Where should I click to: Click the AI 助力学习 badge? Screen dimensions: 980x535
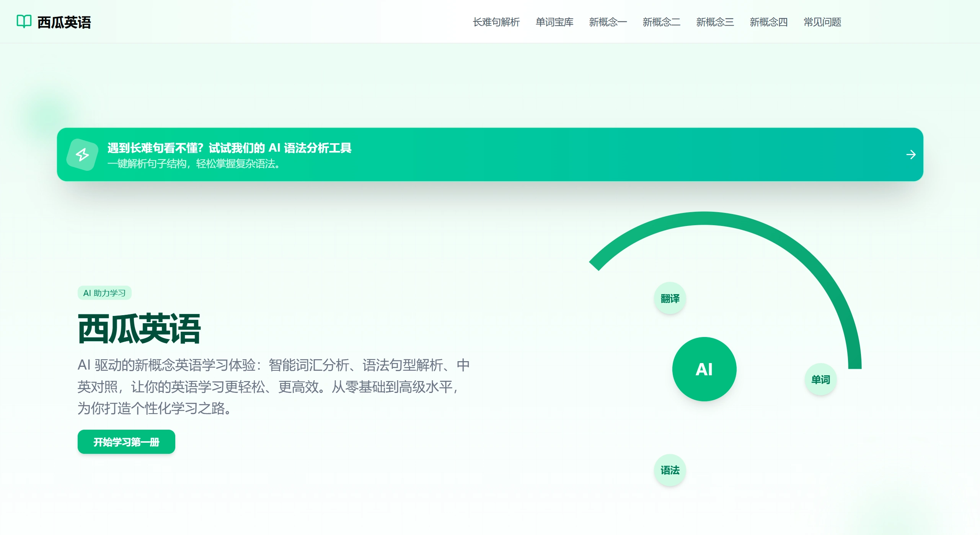tap(104, 293)
